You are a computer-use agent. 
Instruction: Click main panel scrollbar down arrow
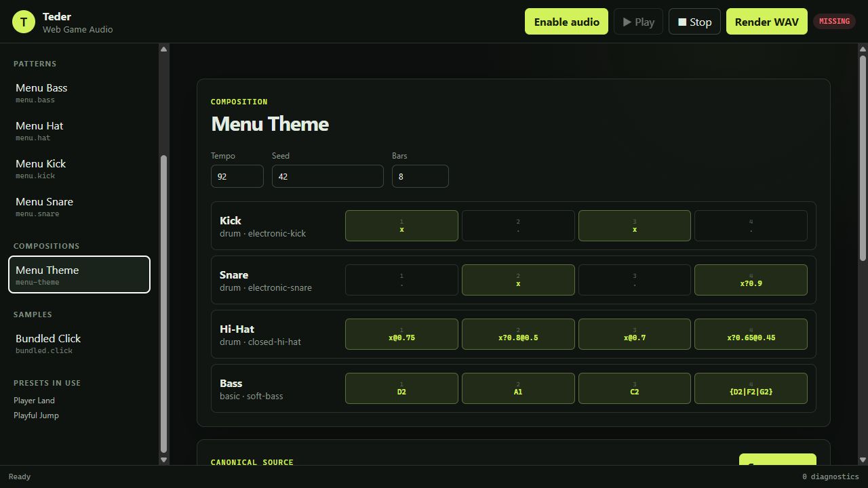click(863, 460)
